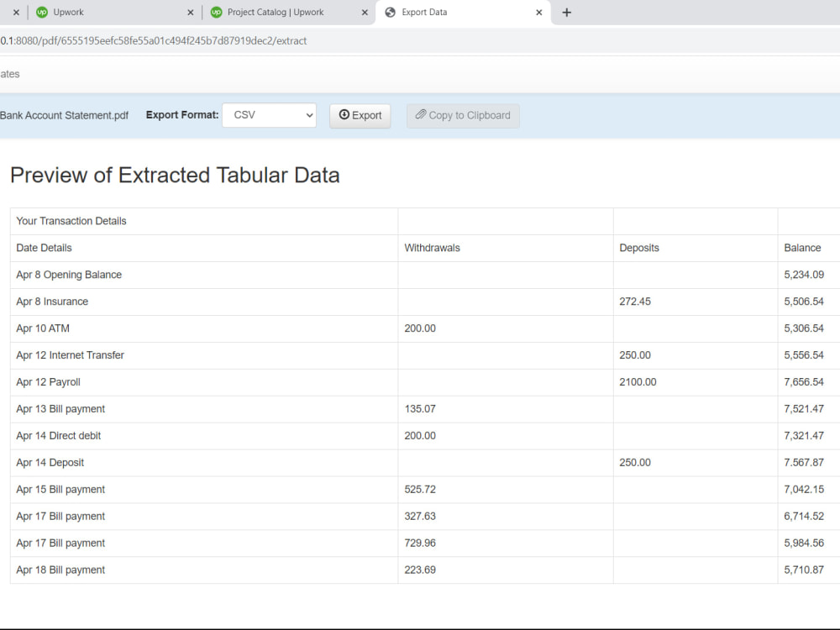Viewport: 840px width, 630px height.
Task: Click the Apr 14 Deposit cell
Action: pyautogui.click(x=204, y=462)
